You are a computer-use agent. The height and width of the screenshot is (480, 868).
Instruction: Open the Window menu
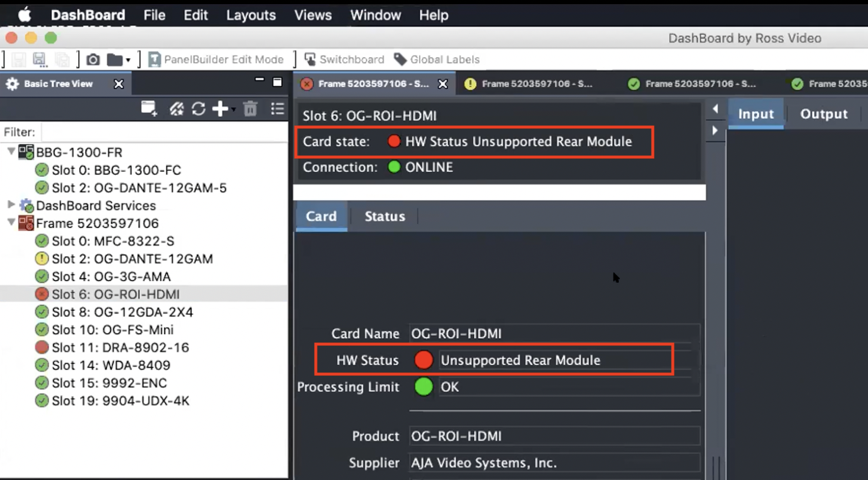pos(375,15)
